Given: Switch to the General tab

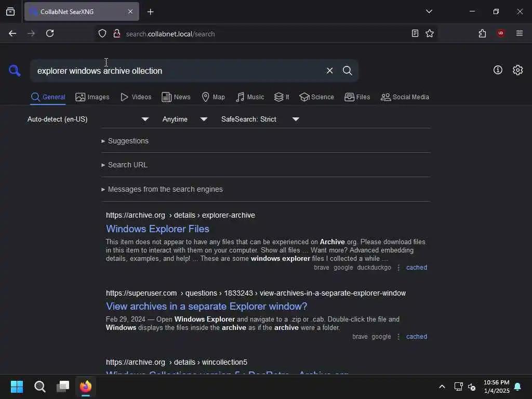Looking at the screenshot, I should tap(48, 97).
